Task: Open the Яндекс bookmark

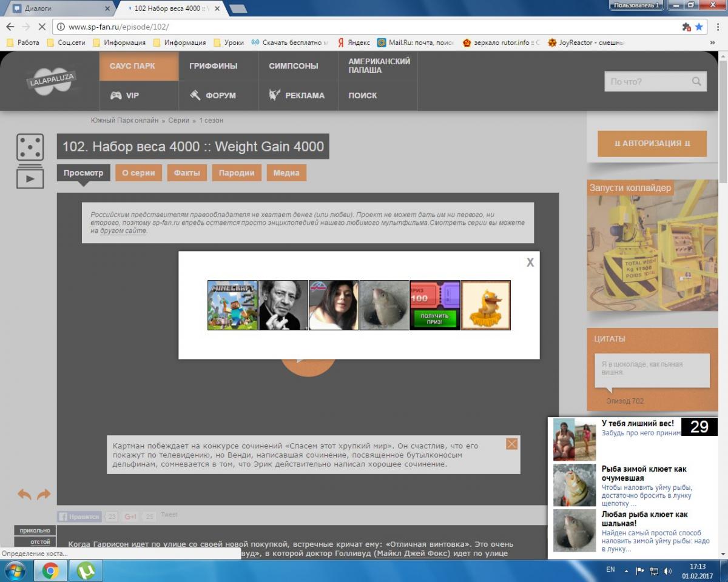Action: point(354,42)
